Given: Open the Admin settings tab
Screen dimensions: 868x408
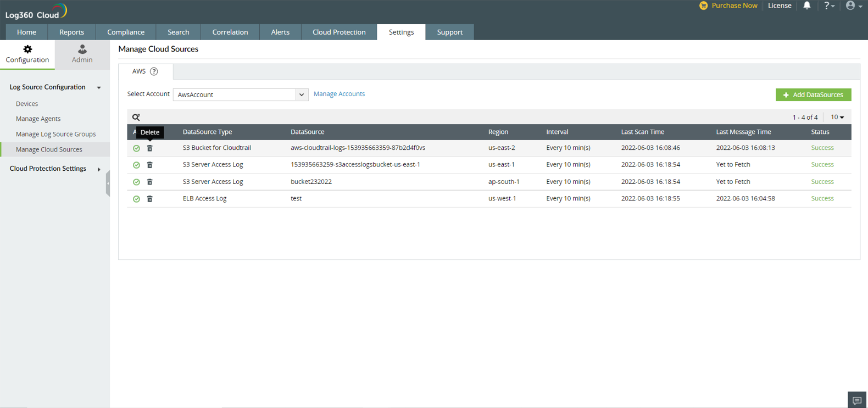Looking at the screenshot, I should (82, 54).
